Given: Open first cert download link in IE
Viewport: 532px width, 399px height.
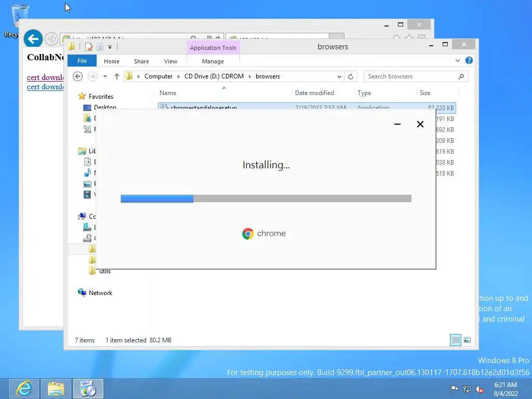Looking at the screenshot, I should coord(46,77).
